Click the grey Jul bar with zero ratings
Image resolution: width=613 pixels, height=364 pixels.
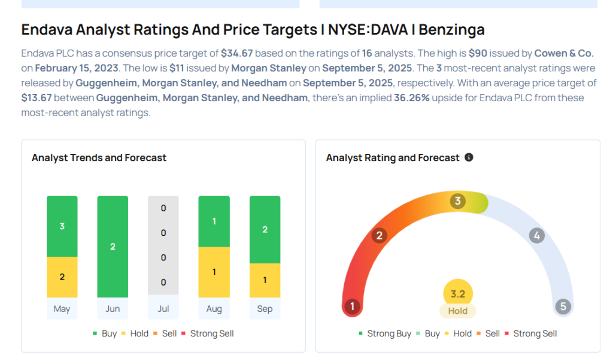pyautogui.click(x=163, y=245)
